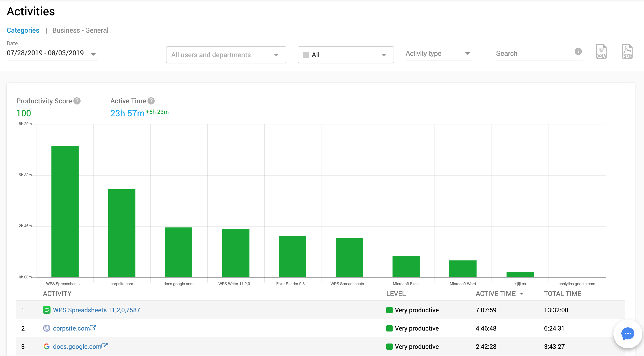The width and height of the screenshot is (644, 356).
Task: Open Productivity Score help question mark
Action: 77,101
